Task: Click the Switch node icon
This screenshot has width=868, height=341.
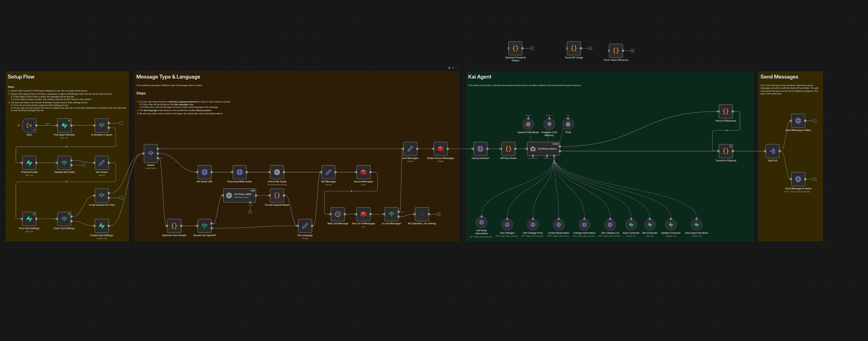Action: point(151,153)
